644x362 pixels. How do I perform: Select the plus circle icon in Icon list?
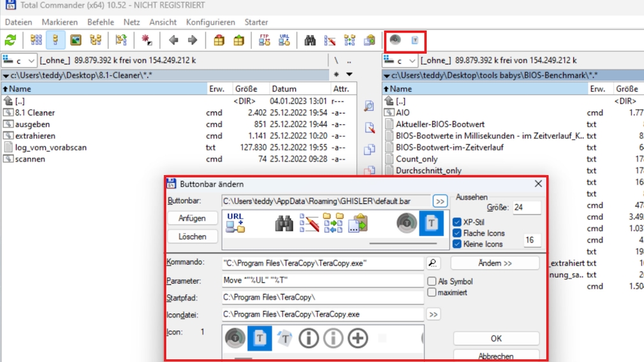[358, 338]
